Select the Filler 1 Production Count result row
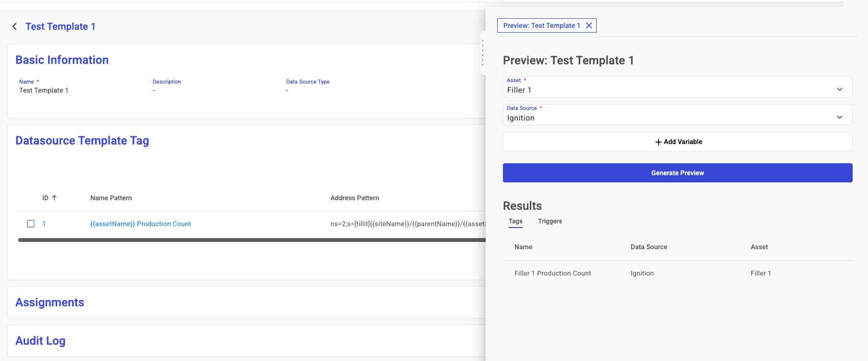The height and width of the screenshot is (361, 868). pos(552,273)
